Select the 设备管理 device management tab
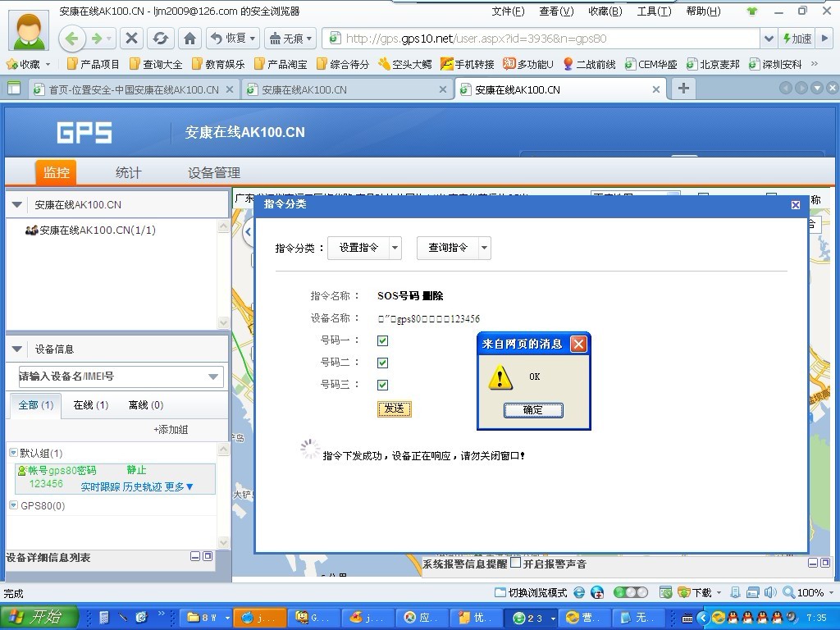Viewport: 840px width, 630px height. [x=214, y=172]
